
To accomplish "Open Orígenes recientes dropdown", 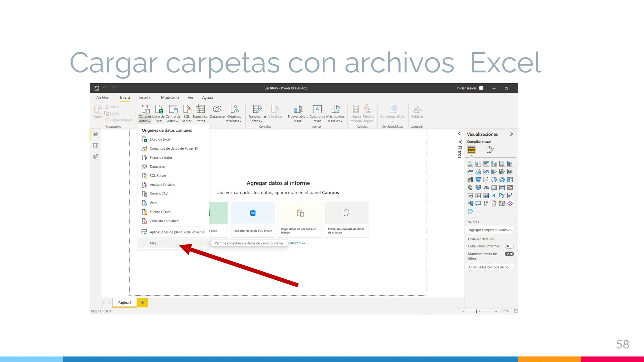I will (x=234, y=114).
